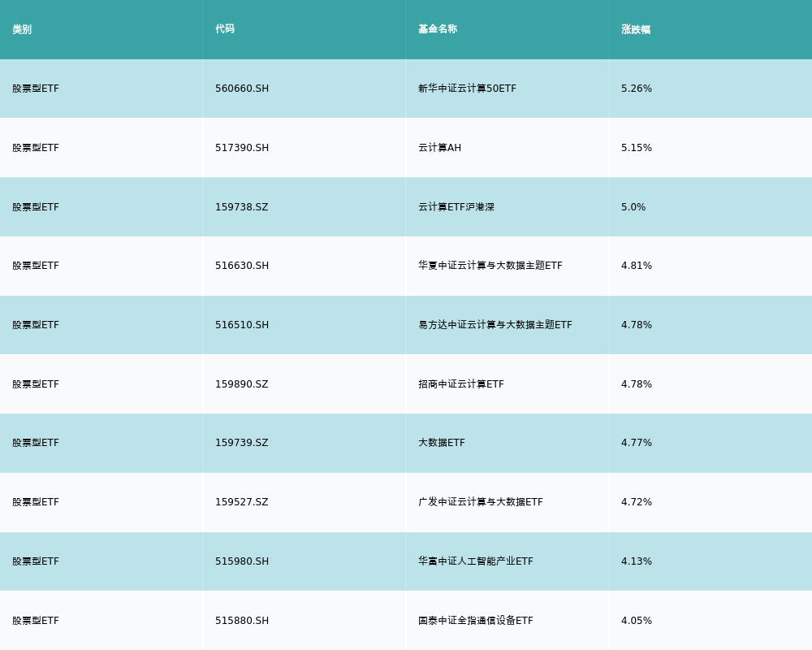Image resolution: width=812 pixels, height=650 pixels.
Task: Select fund name 新华中证云计算50ETF
Action: tap(467, 89)
